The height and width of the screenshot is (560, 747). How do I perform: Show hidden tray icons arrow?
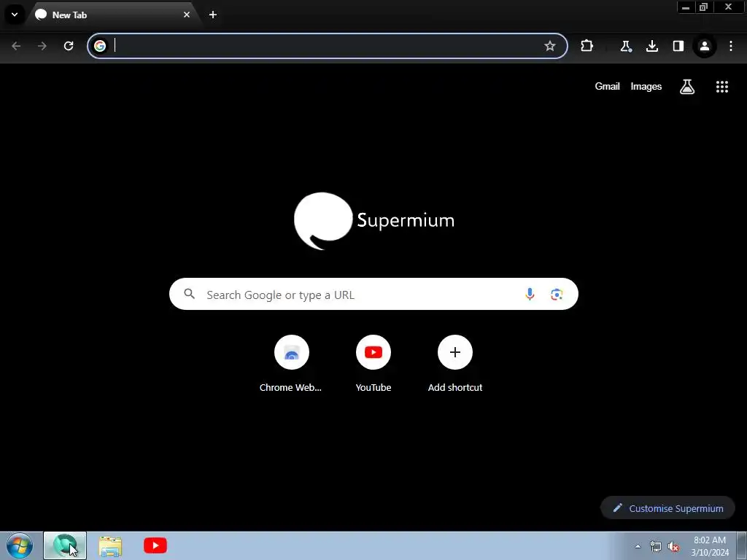(638, 546)
